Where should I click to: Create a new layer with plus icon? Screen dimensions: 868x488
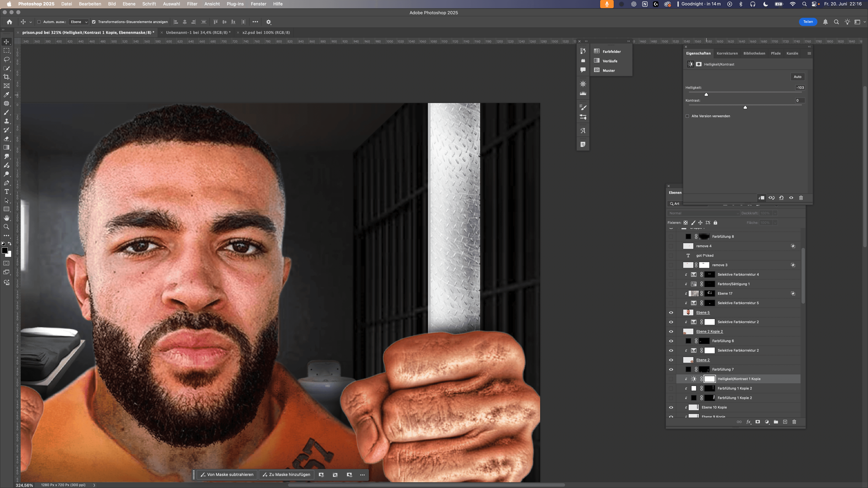pyautogui.click(x=785, y=422)
